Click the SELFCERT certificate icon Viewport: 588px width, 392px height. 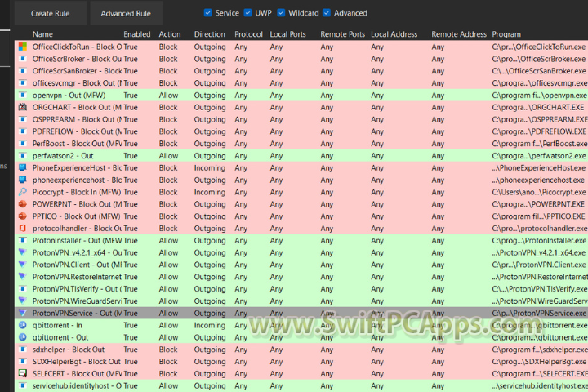[23, 373]
